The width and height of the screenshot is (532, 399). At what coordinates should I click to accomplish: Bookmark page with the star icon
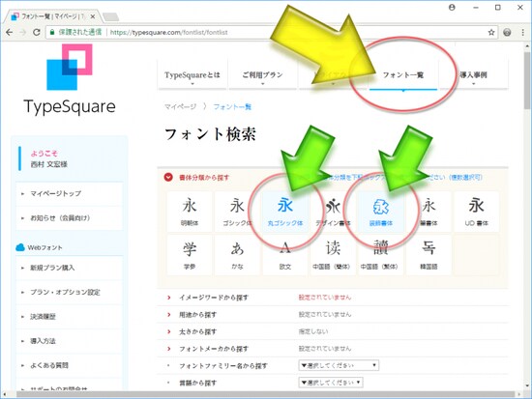(x=491, y=32)
